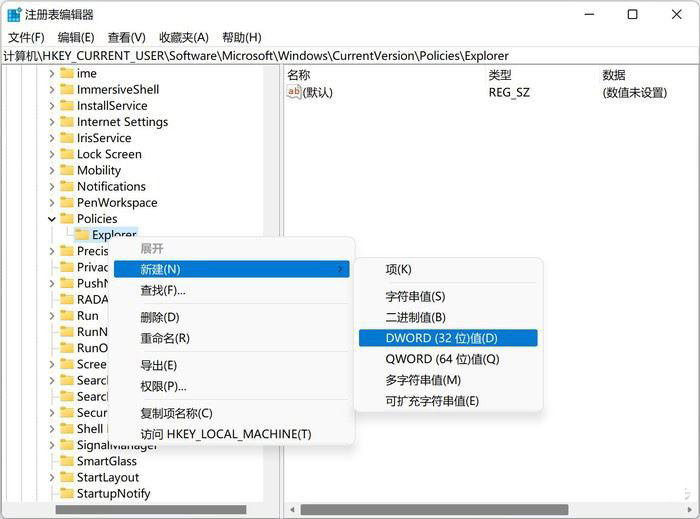700x519 pixels.
Task: Expand the ime tree node
Action: point(52,73)
